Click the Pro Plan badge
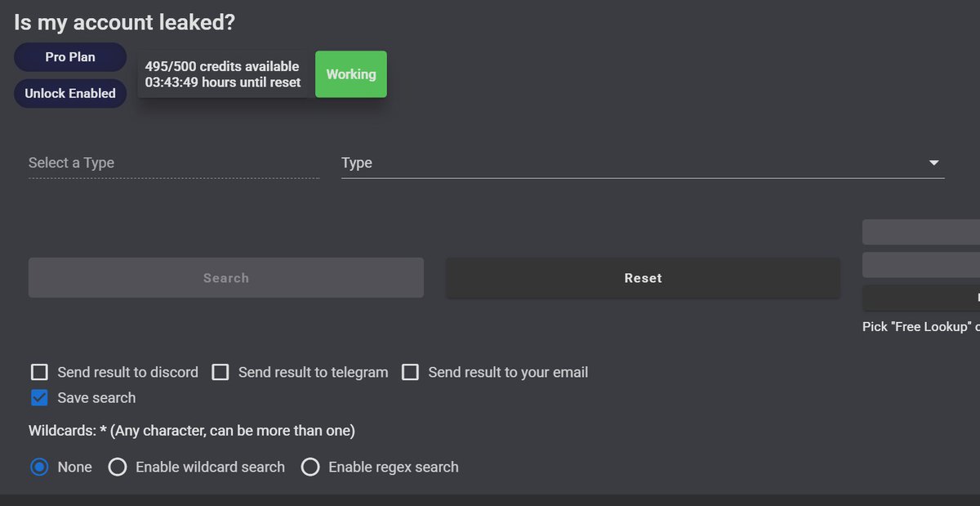Image resolution: width=980 pixels, height=506 pixels. pos(69,56)
